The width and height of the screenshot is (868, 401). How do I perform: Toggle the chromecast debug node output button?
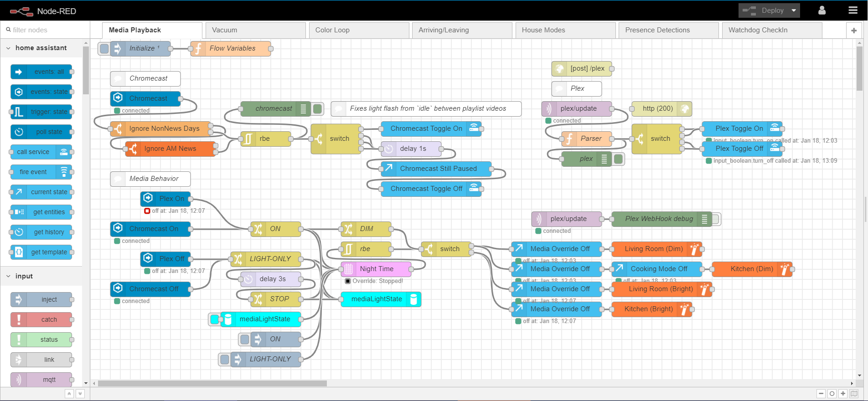tap(318, 108)
